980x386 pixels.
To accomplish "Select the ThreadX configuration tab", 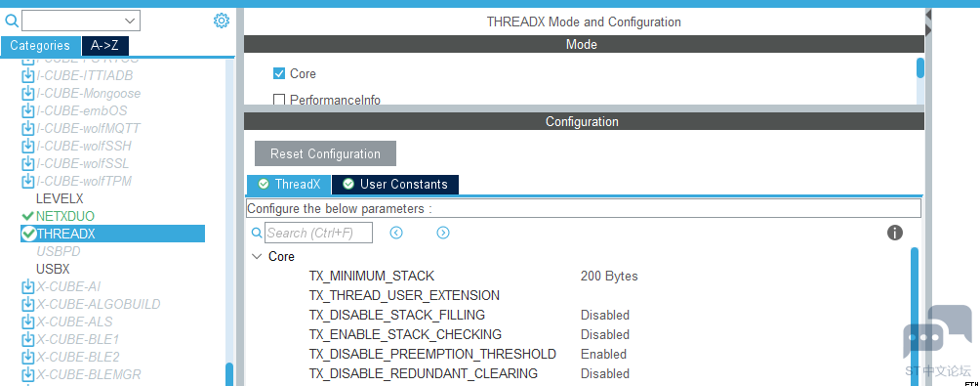I will coord(289,184).
